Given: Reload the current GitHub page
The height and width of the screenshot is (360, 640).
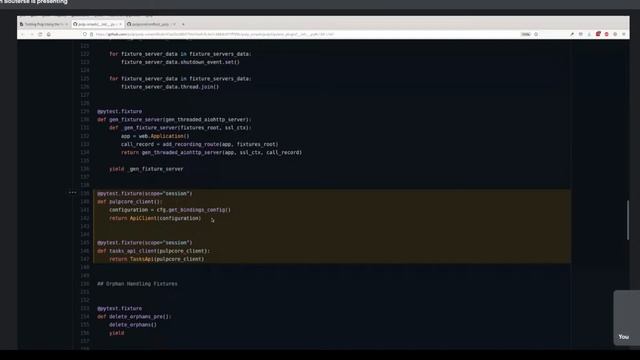Looking at the screenshot, I should tap(40, 34).
